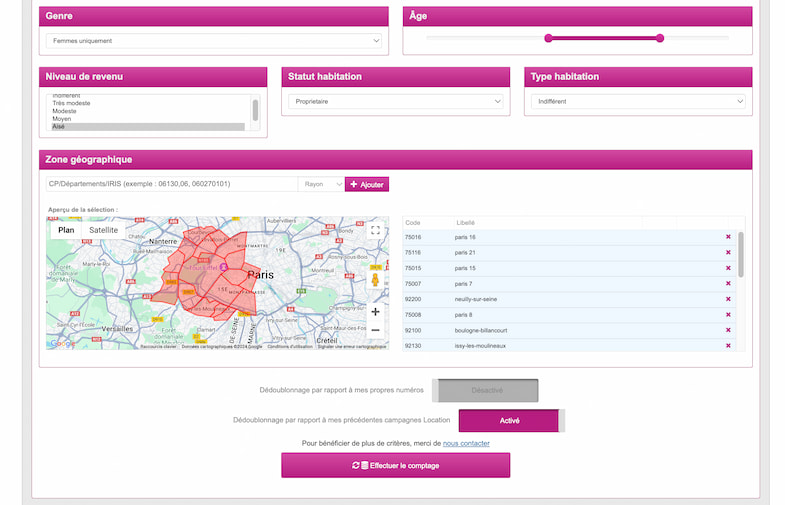Image resolution: width=785 pixels, height=505 pixels.
Task: Click Signaler une erreur cartographique
Action: [352, 346]
